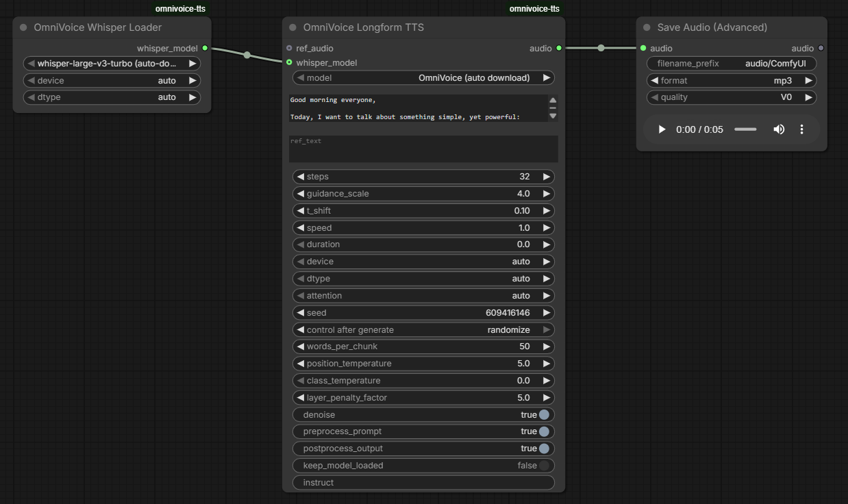The width and height of the screenshot is (848, 504).
Task: Decrease guidance_scale with left arrow
Action: click(300, 194)
